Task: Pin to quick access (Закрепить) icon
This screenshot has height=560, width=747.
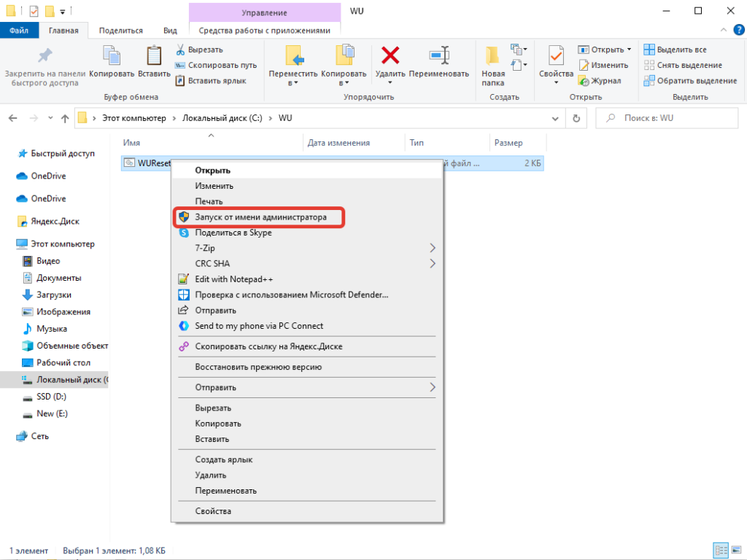Action: pos(45,55)
